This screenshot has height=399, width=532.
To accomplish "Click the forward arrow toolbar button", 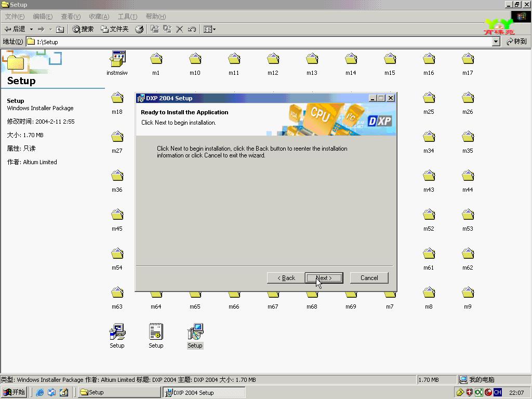I will pyautogui.click(x=41, y=29).
